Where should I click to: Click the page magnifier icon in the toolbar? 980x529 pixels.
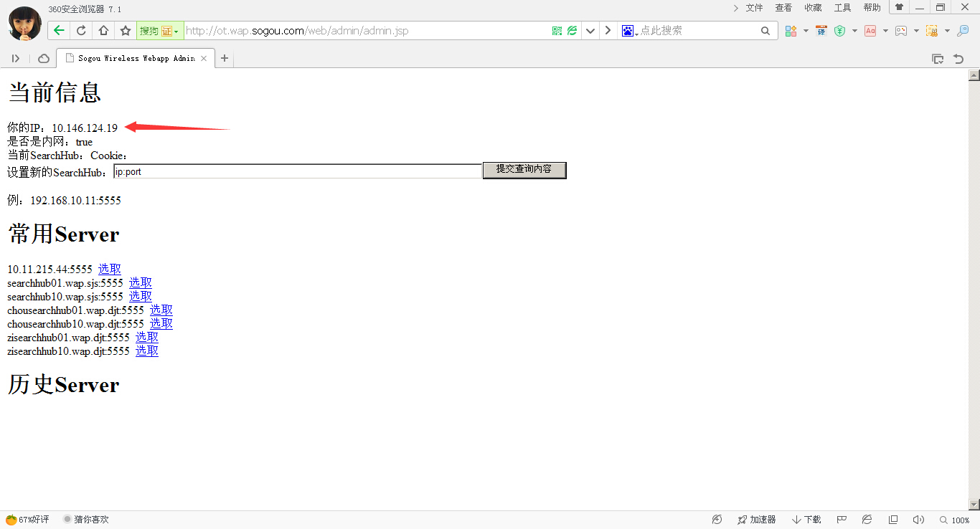coord(963,31)
